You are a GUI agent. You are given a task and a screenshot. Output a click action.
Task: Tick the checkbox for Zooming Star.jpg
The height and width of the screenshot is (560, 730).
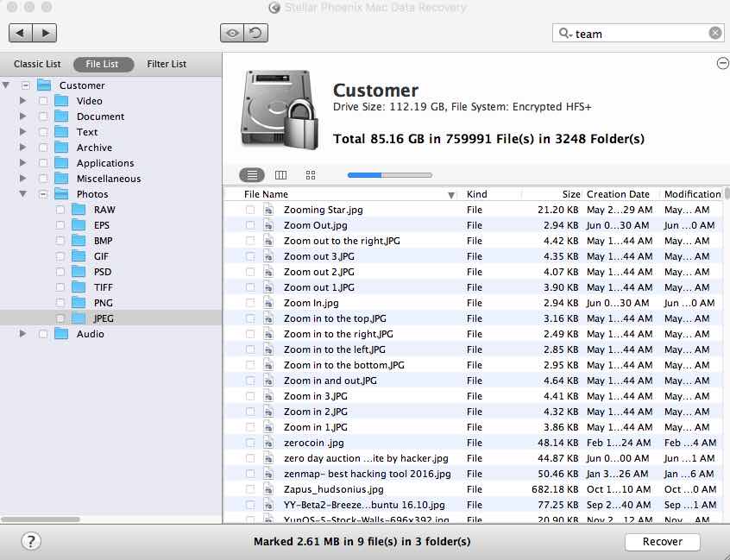(x=250, y=210)
